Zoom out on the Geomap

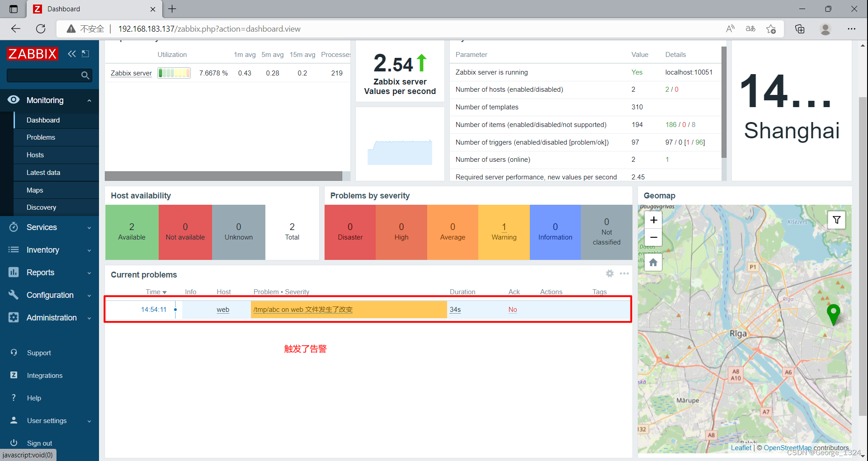tap(654, 237)
